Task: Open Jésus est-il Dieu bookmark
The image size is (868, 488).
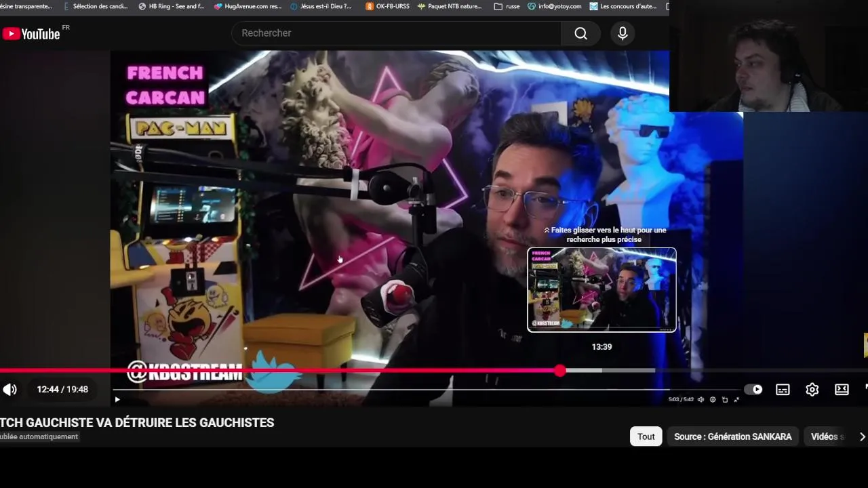Action: click(321, 6)
